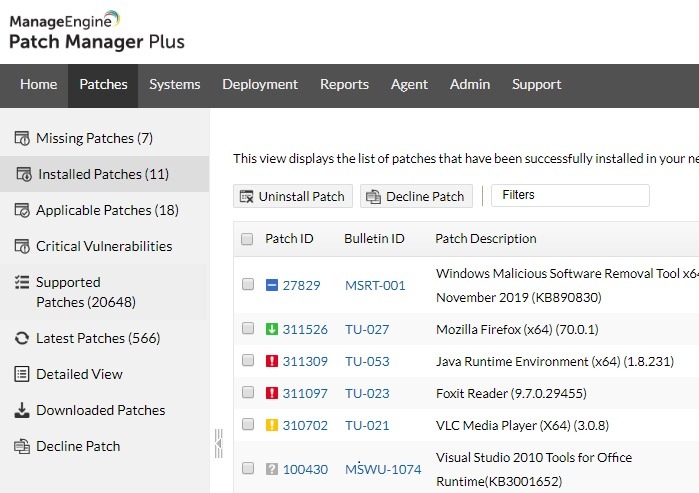The width and height of the screenshot is (699, 493).
Task: Sort by Patch Description column header
Action: click(x=485, y=238)
